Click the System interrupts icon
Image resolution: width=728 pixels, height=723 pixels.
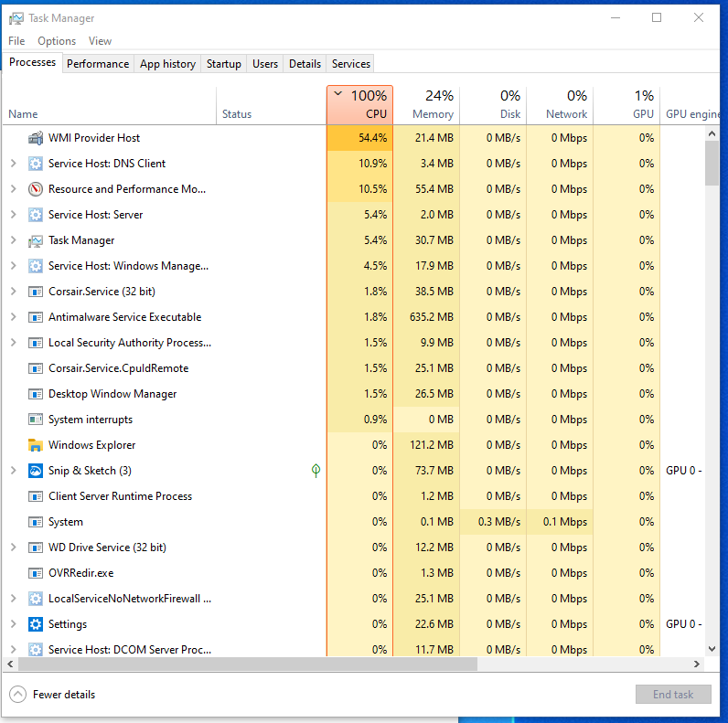pos(36,420)
